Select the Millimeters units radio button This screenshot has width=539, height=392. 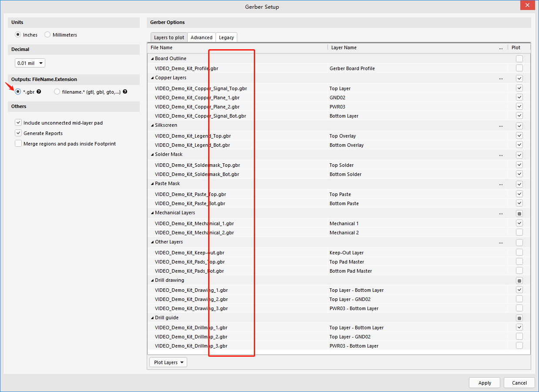point(47,35)
